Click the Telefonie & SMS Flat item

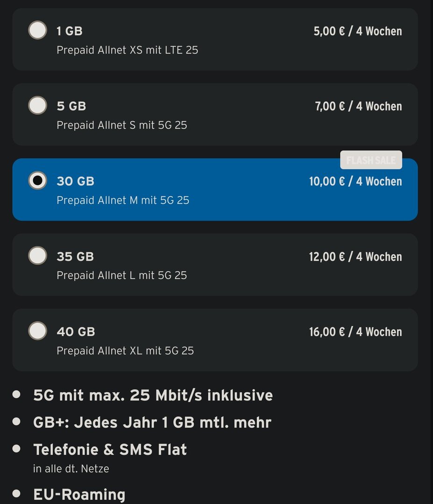point(110,449)
